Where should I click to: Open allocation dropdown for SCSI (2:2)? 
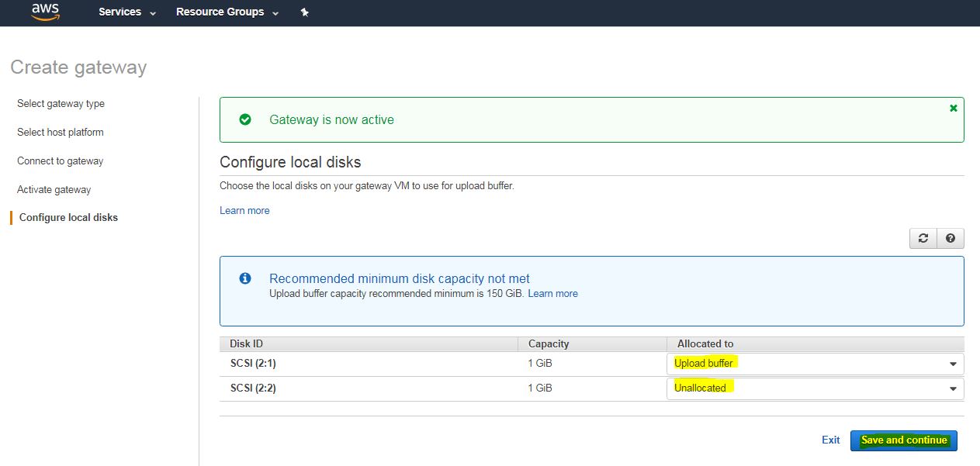(x=815, y=388)
